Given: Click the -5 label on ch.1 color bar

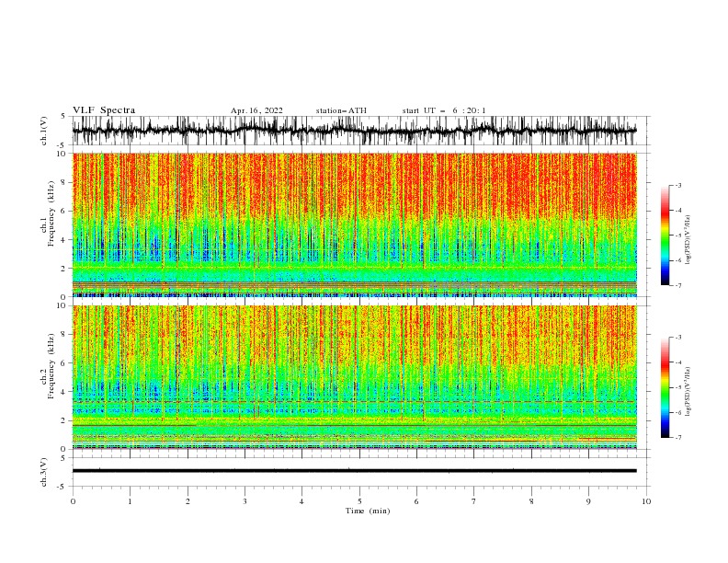Looking at the screenshot, I should [678, 236].
